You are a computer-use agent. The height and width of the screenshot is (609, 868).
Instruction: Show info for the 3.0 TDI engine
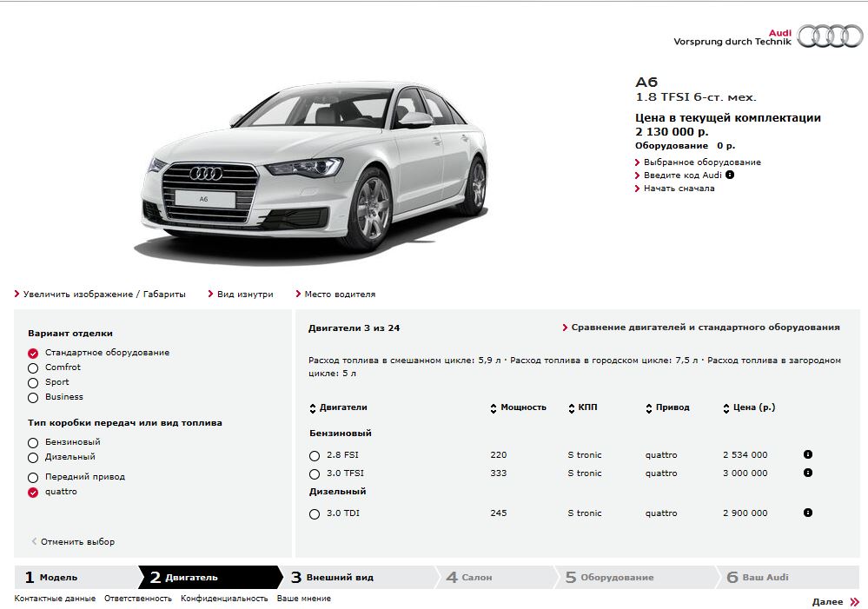click(808, 513)
